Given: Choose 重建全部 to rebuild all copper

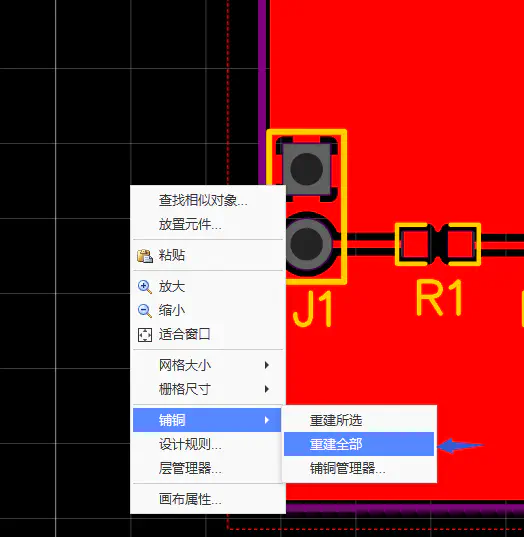Looking at the screenshot, I should [359, 444].
